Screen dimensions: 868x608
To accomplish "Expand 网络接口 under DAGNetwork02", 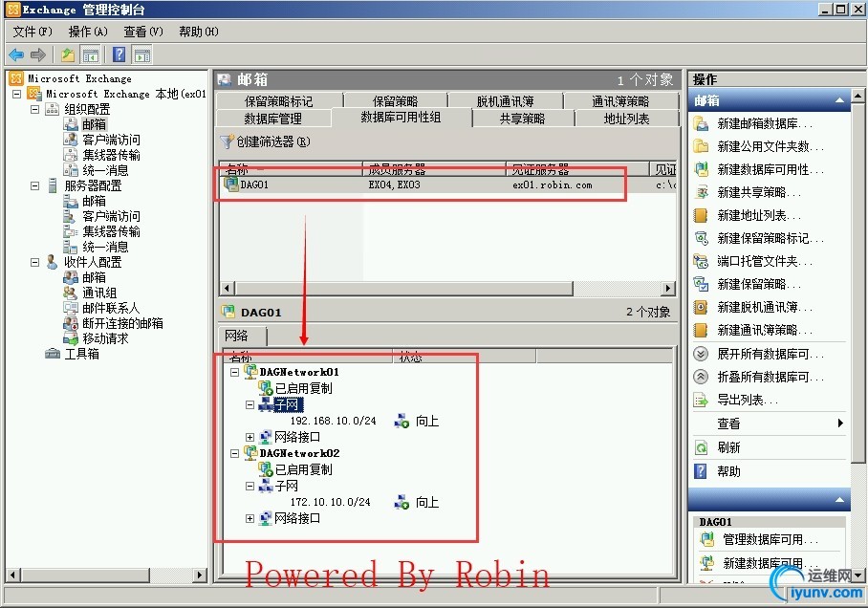I will [x=250, y=519].
